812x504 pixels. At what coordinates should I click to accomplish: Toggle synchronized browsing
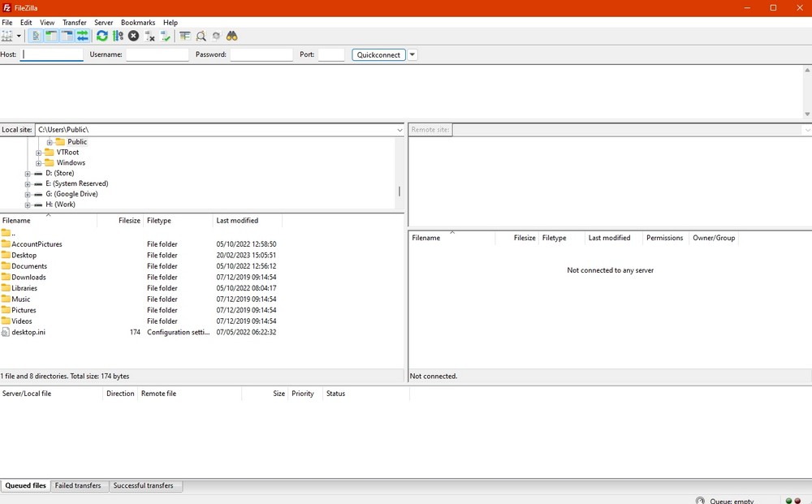[217, 36]
